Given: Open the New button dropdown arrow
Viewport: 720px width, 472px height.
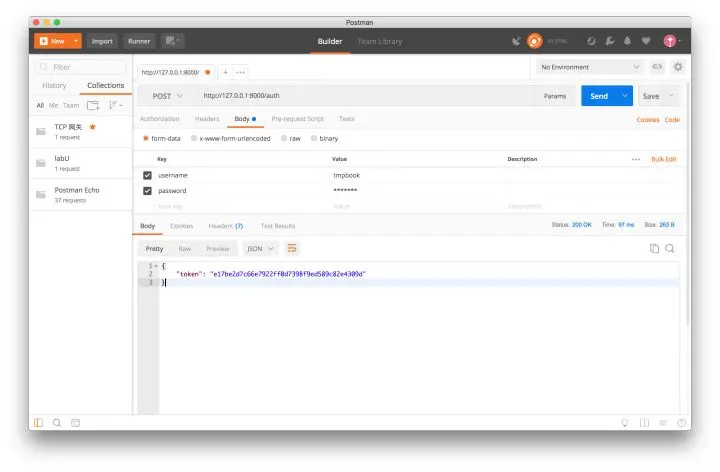Looking at the screenshot, I should 76,41.
